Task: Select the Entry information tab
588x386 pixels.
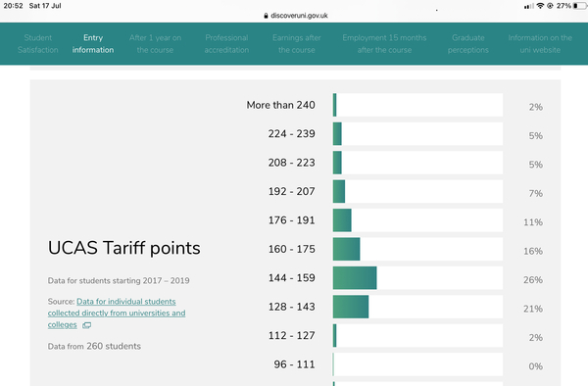Action: [x=93, y=44]
